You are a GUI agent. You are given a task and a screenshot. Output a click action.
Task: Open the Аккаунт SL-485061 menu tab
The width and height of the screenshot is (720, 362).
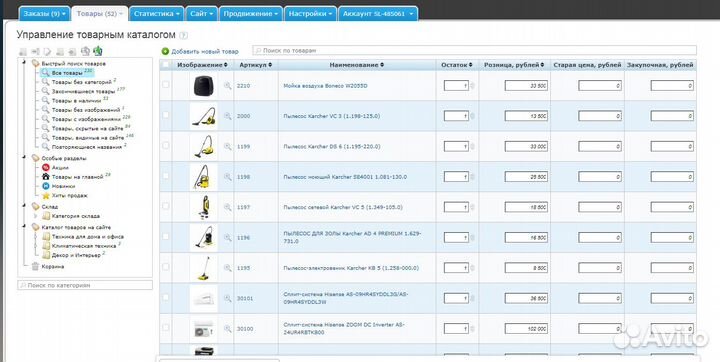(378, 14)
